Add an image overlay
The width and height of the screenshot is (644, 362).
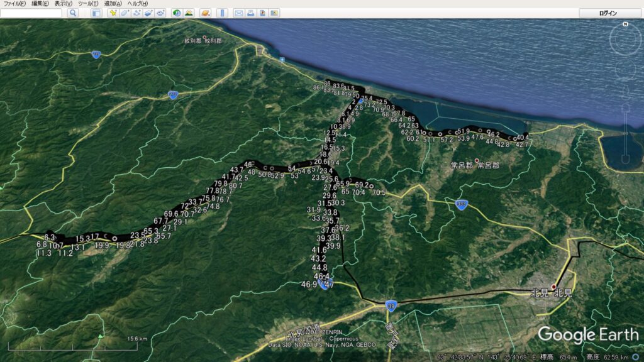pos(148,13)
